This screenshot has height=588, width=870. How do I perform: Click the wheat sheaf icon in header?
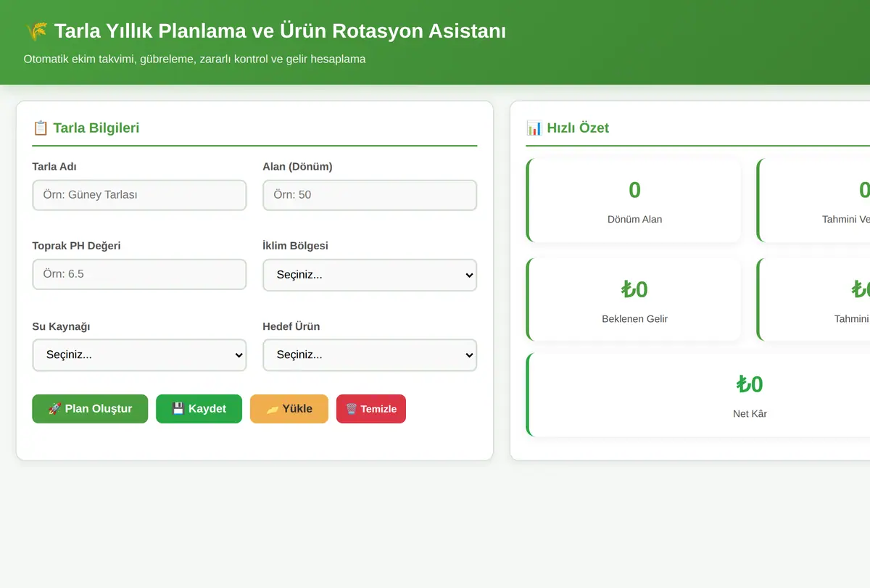(x=36, y=31)
